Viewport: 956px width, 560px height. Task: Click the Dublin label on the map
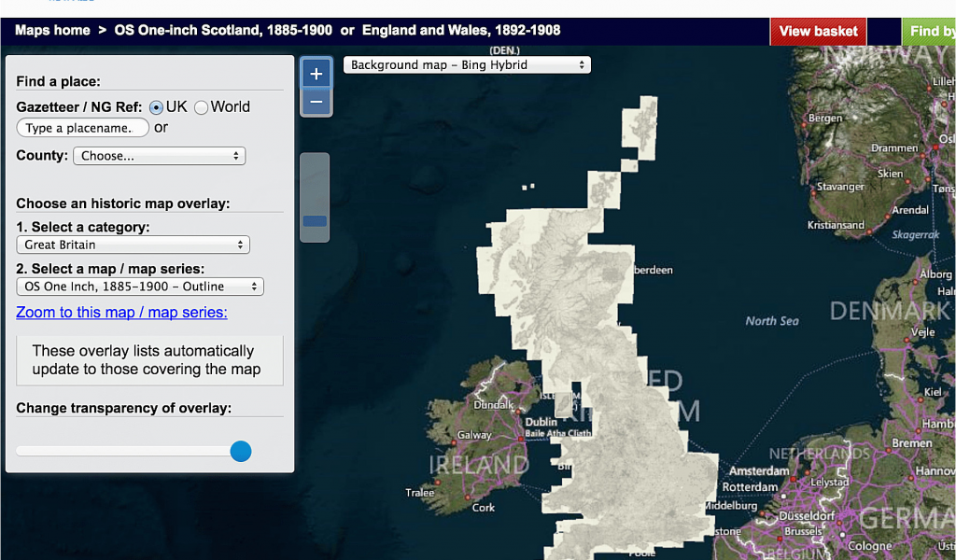541,422
